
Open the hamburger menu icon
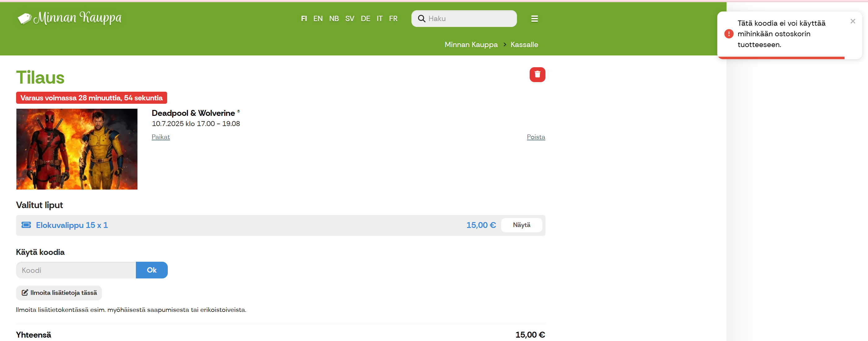(x=534, y=19)
